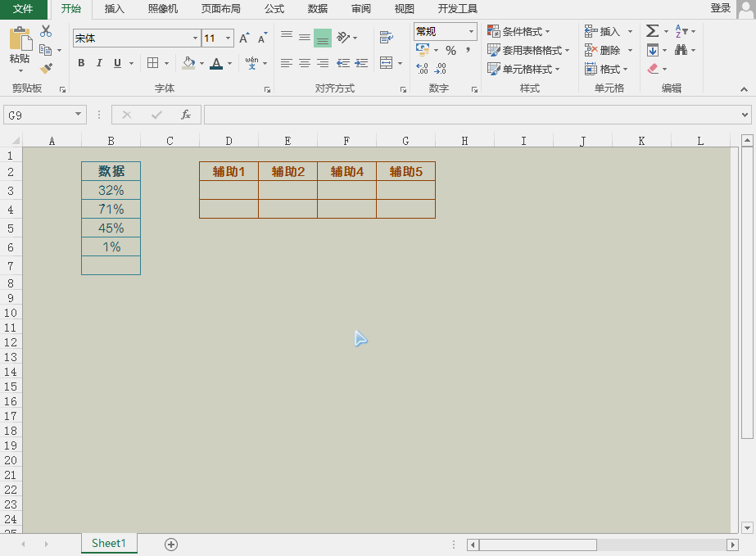The width and height of the screenshot is (756, 556).
Task: Apply top vertical alignment
Action: click(287, 35)
